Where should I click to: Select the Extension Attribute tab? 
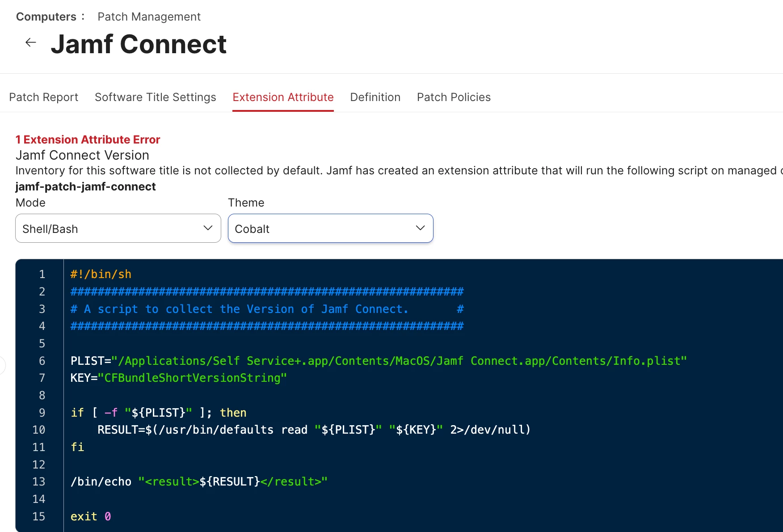coord(283,97)
